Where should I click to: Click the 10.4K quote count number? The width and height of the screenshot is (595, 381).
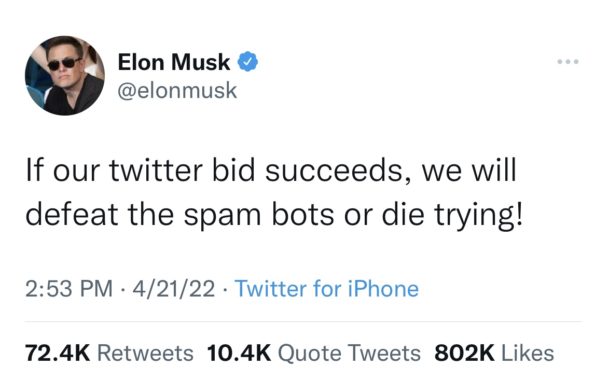[x=239, y=353]
